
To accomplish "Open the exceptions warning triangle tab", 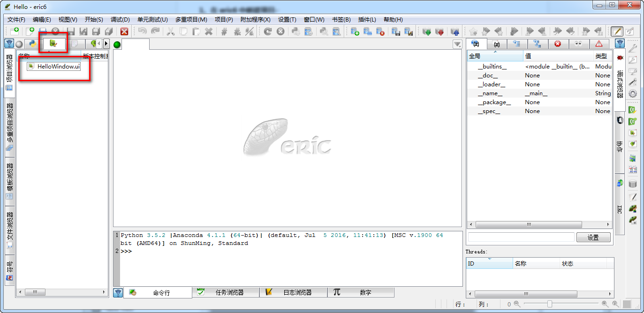I will 599,44.
